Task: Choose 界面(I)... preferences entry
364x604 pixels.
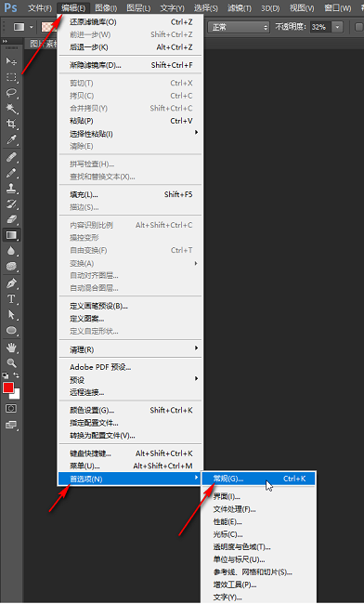Action: point(258,496)
